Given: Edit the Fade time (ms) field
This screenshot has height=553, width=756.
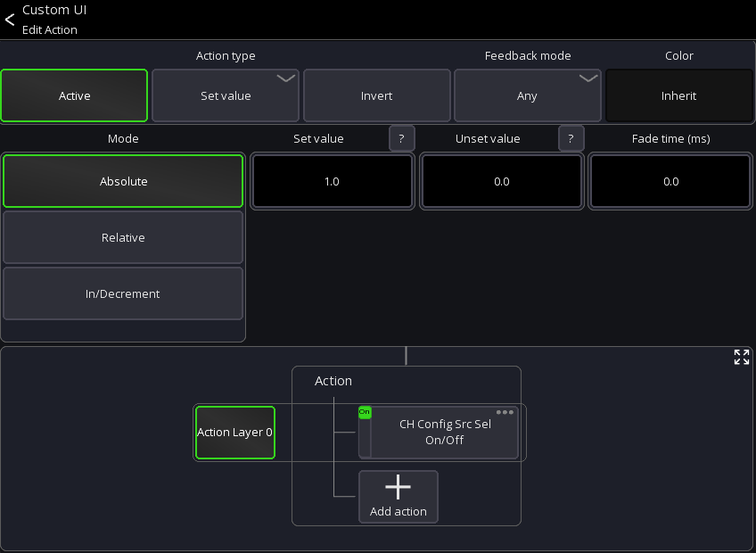Looking at the screenshot, I should (670, 181).
